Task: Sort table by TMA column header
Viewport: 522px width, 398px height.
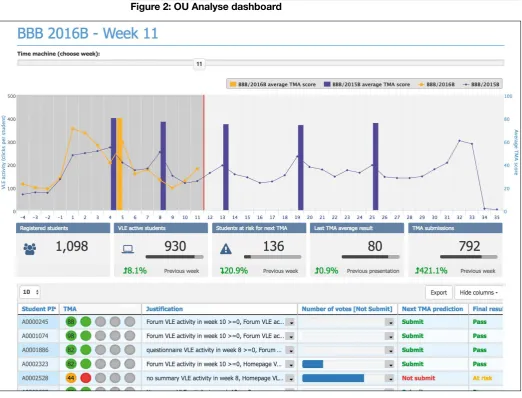Action: pyautogui.click(x=70, y=309)
